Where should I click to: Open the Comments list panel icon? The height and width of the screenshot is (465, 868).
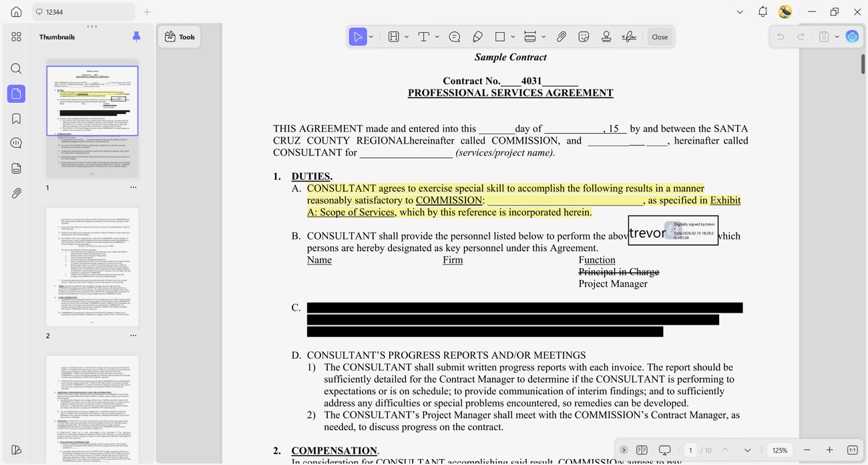[16, 143]
